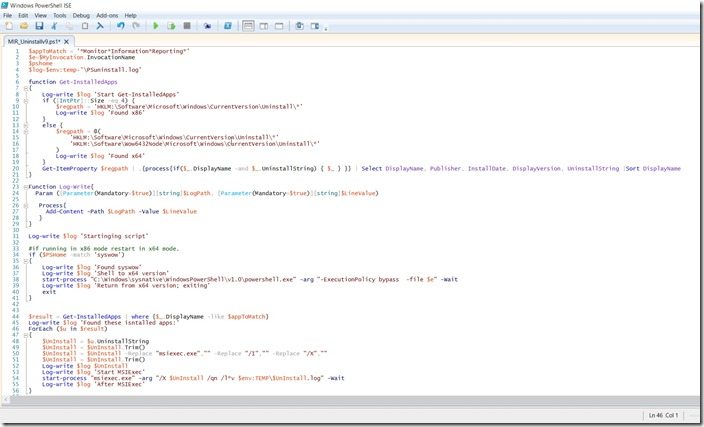Viewport: 704px width, 427px height.
Task: Click the 'Return from x64 version; exiting' line
Action: [126, 286]
